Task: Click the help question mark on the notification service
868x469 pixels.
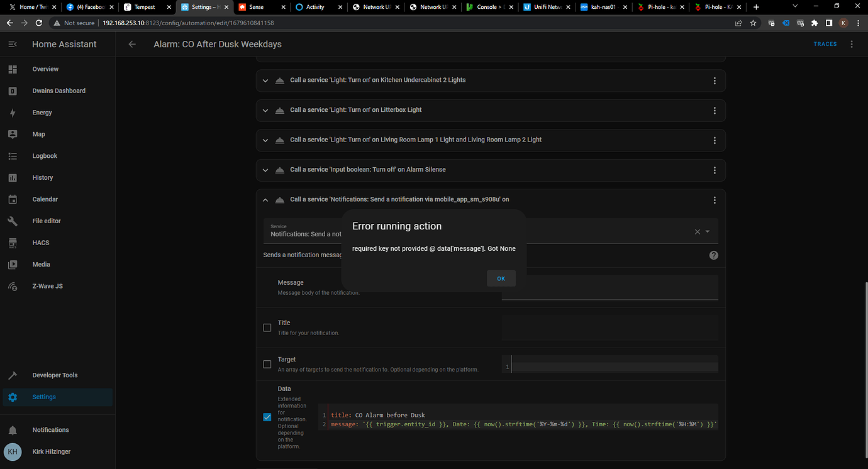Action: (x=713, y=255)
